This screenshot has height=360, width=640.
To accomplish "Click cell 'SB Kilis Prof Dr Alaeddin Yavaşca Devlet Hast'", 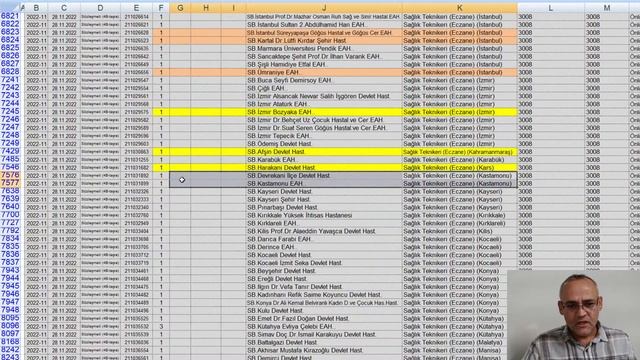I will [324, 231].
